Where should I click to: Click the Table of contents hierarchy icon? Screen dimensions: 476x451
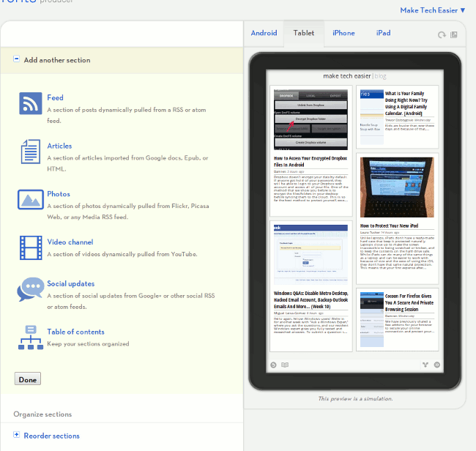click(x=31, y=338)
